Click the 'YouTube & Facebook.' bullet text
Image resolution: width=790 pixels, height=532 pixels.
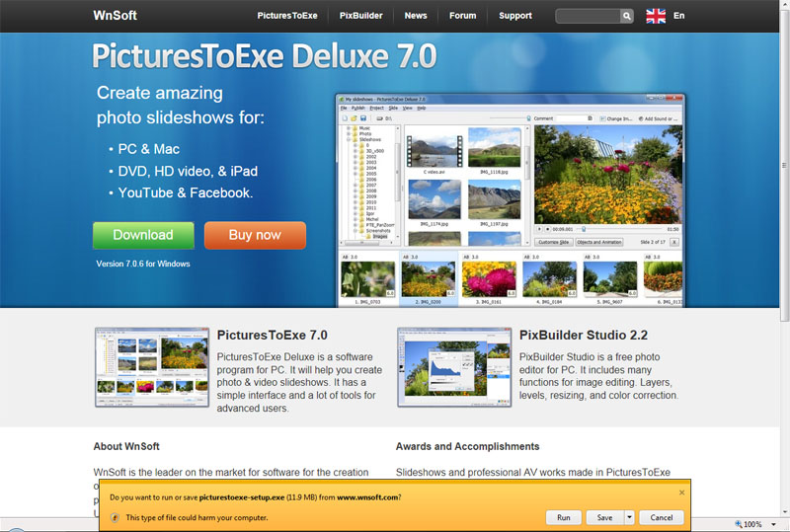point(186,192)
